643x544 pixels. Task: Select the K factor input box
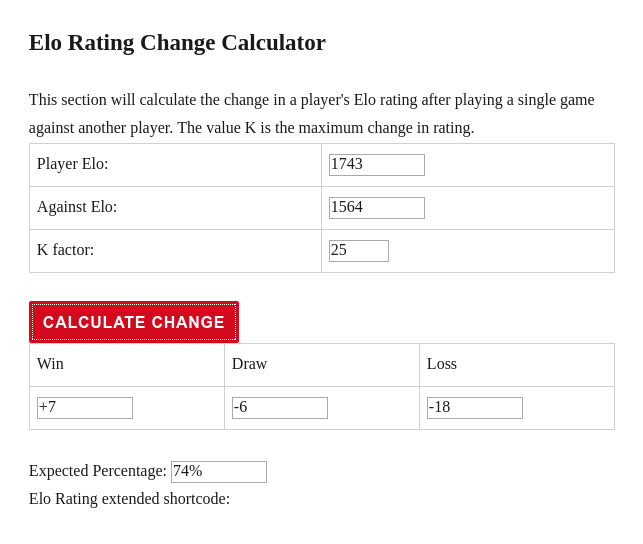[x=359, y=251]
